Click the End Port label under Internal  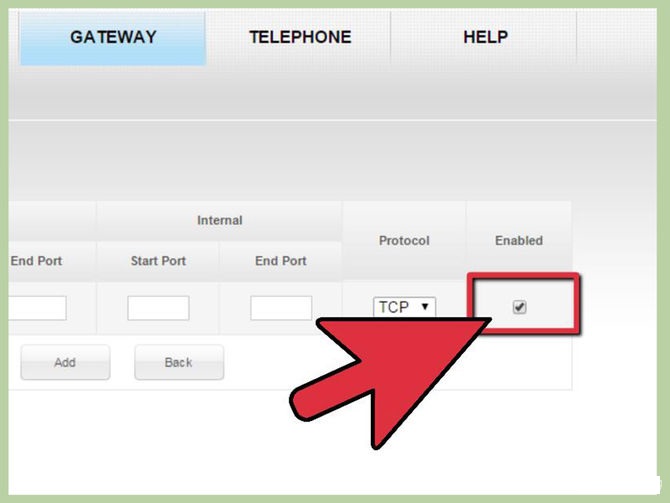click(281, 261)
